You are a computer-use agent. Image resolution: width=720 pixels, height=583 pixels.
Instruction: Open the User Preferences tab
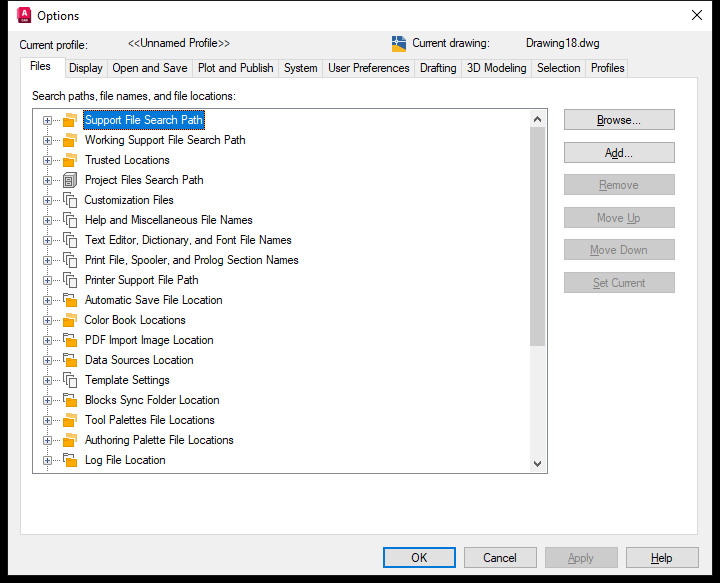368,68
